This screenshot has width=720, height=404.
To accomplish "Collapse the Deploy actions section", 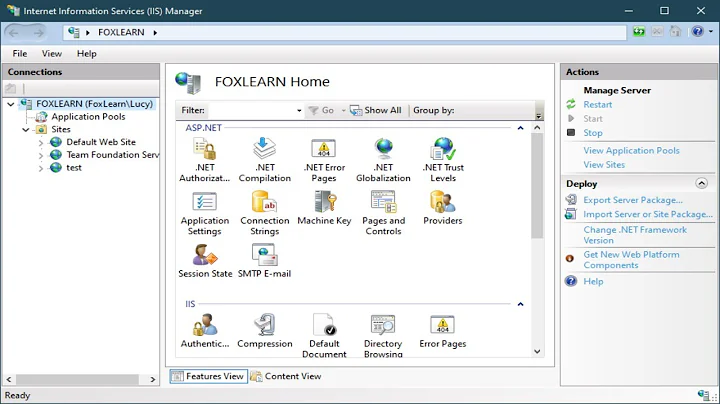I will [701, 184].
